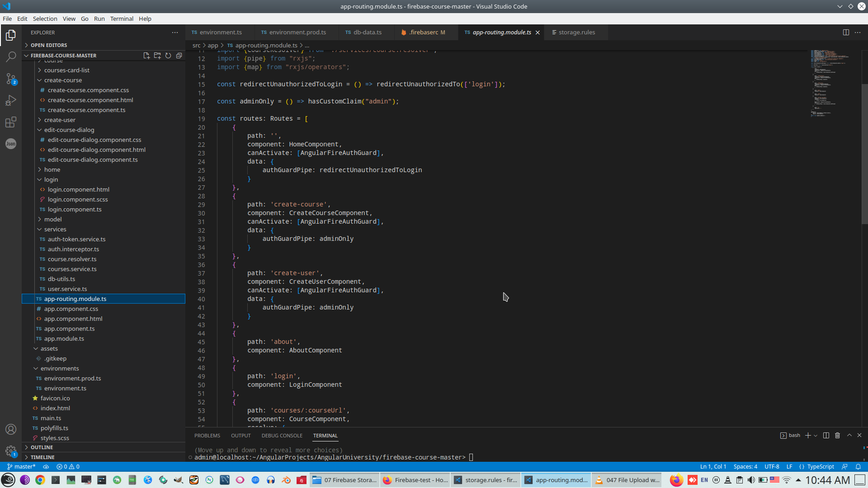Toggle notifications bell in status bar
Screen dimensions: 868x488
click(x=858, y=467)
